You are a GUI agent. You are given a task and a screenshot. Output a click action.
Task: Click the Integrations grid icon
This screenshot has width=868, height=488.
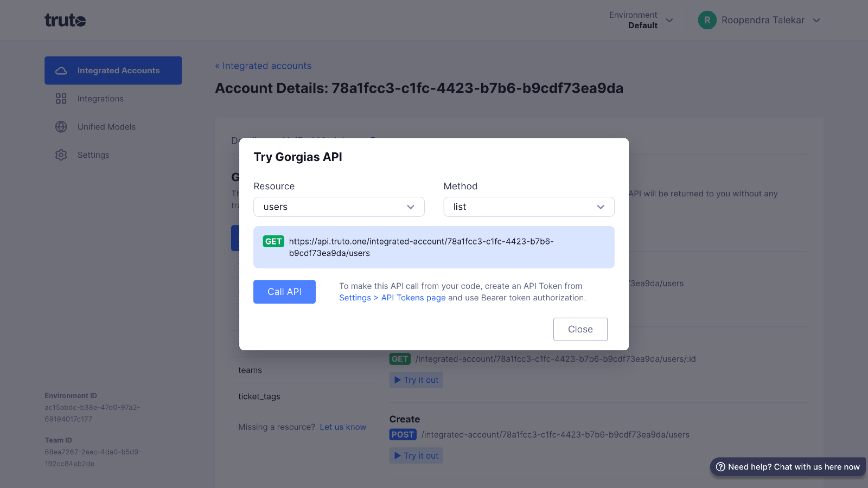pos(61,99)
